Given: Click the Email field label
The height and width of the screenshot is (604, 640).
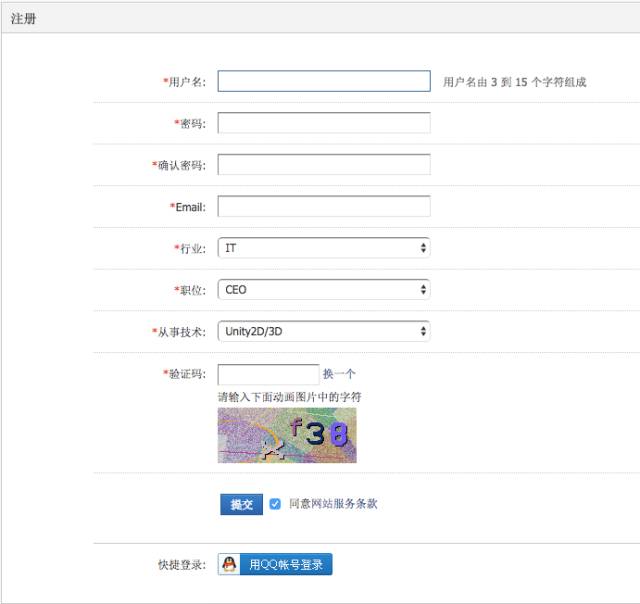Looking at the screenshot, I should click(190, 207).
